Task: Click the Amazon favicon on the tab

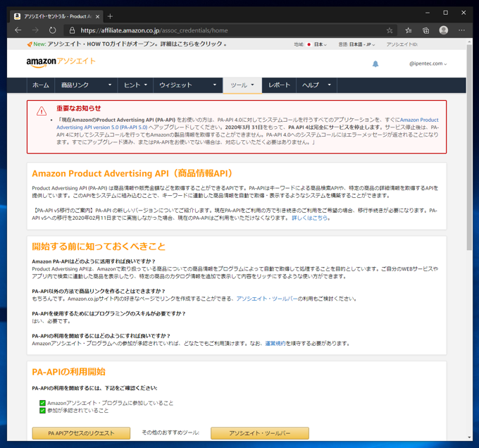Action: coord(18,16)
